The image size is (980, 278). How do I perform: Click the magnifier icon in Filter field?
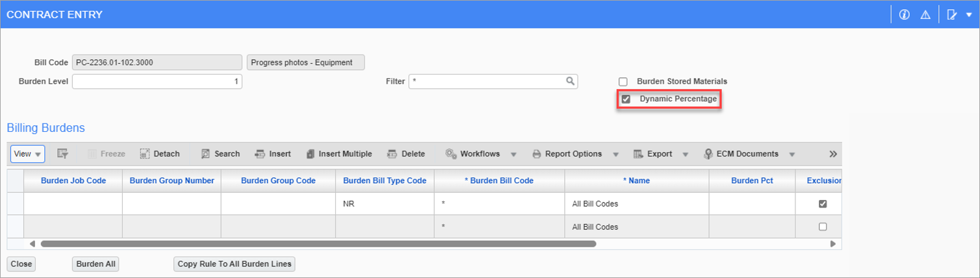570,81
